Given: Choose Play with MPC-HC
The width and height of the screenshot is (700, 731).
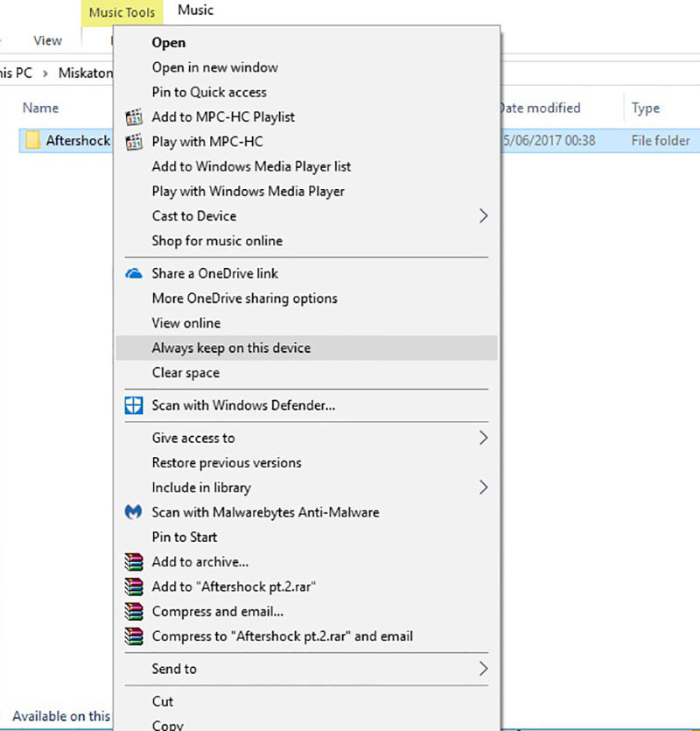Looking at the screenshot, I should point(306,142).
